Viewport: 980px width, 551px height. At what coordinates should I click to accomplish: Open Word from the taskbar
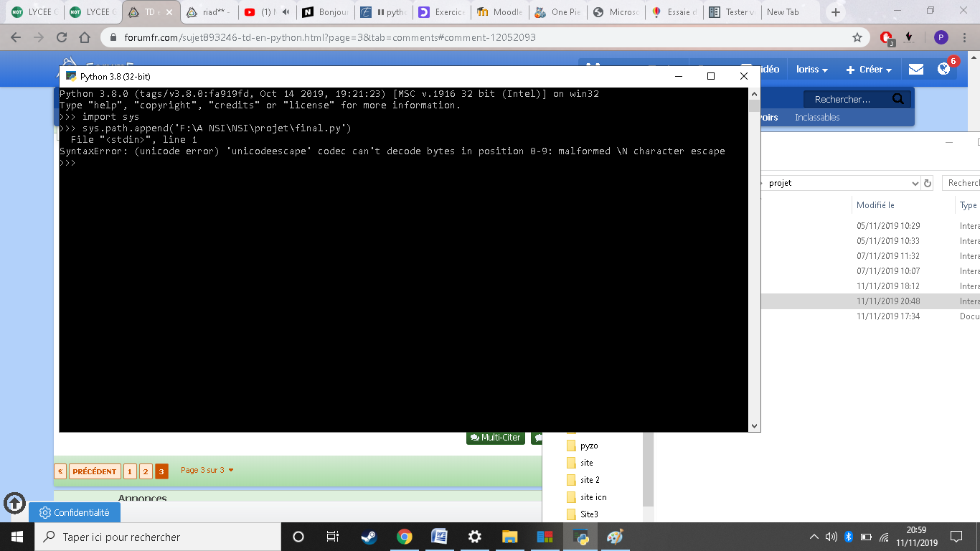439,537
